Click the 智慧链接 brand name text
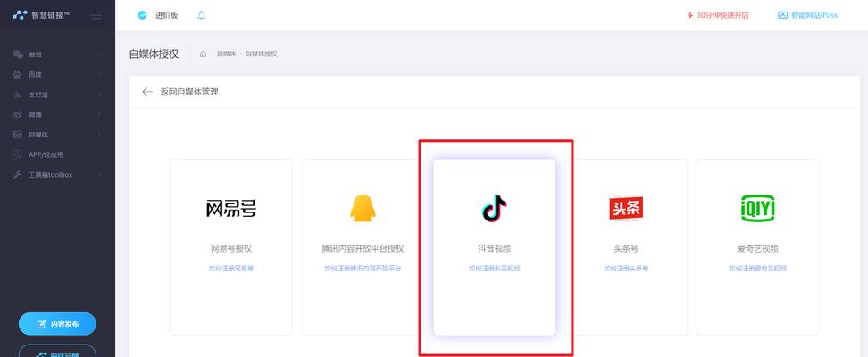This screenshot has height=357, width=868. click(50, 15)
